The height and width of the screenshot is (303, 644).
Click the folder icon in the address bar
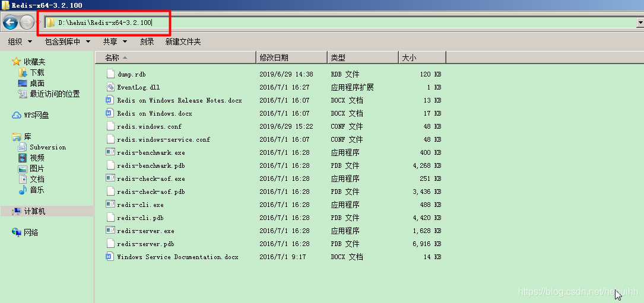click(50, 23)
